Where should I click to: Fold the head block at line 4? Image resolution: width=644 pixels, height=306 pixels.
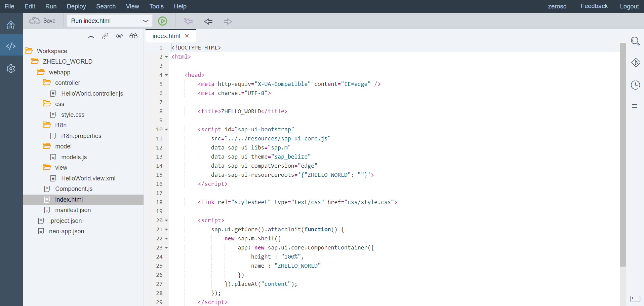(166, 75)
